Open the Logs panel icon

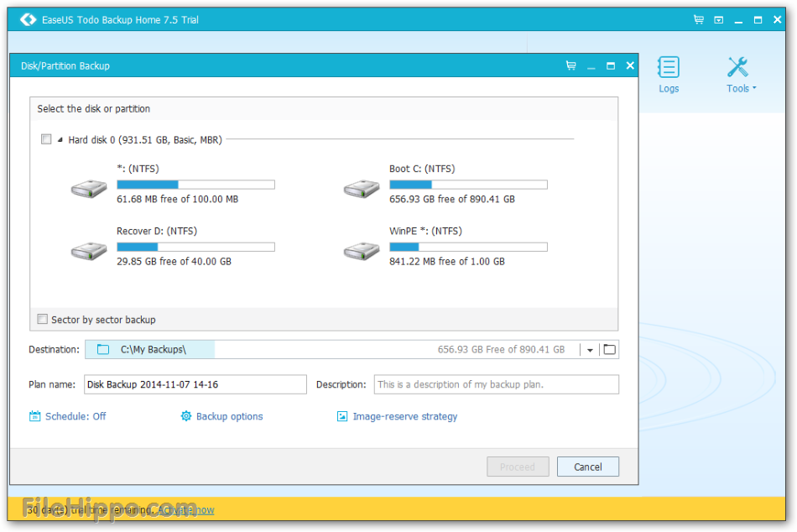669,67
